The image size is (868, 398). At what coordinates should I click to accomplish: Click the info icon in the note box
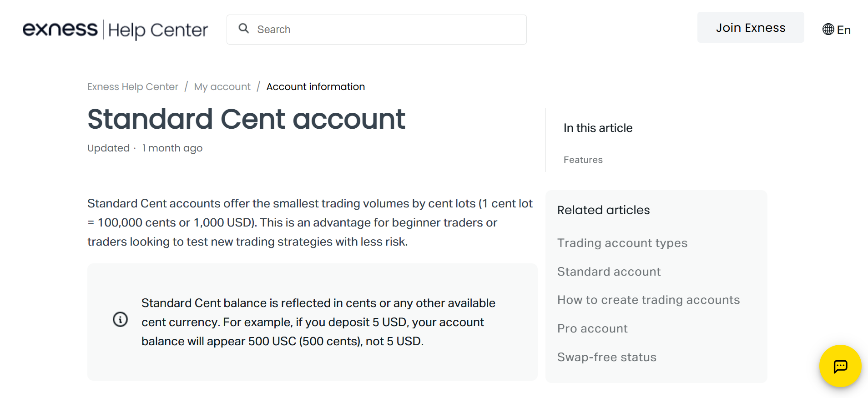[x=120, y=319]
